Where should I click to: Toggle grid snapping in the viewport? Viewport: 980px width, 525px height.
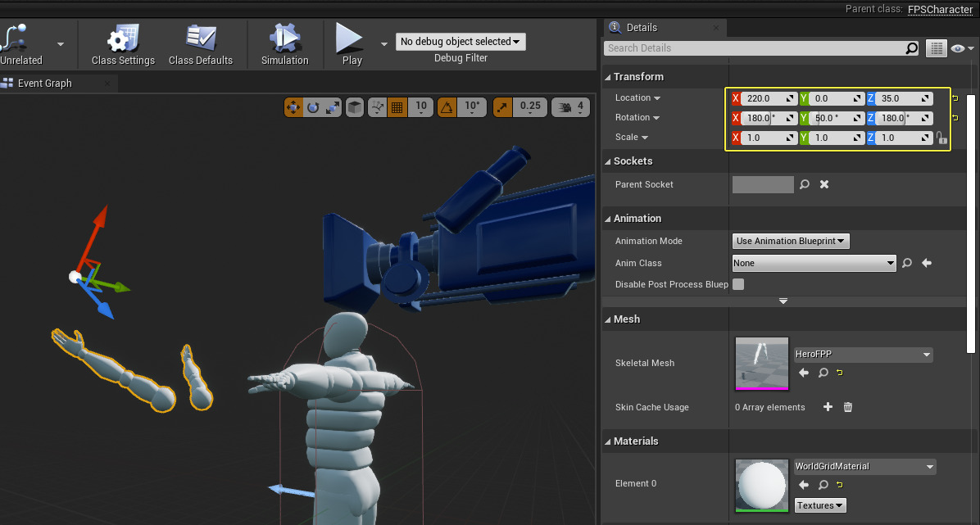[x=397, y=107]
